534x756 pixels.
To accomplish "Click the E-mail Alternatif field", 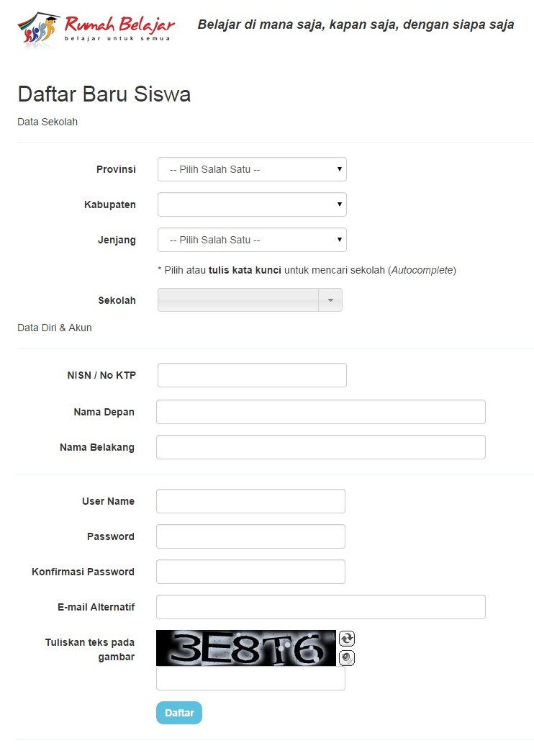I will pyautogui.click(x=320, y=606).
